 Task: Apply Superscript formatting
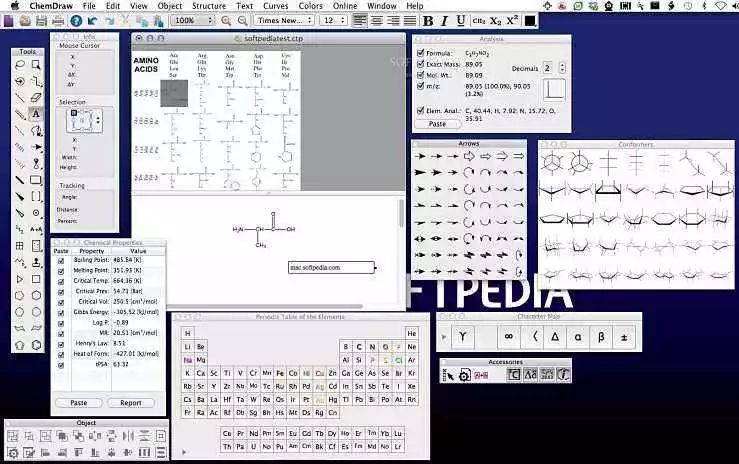(512, 21)
